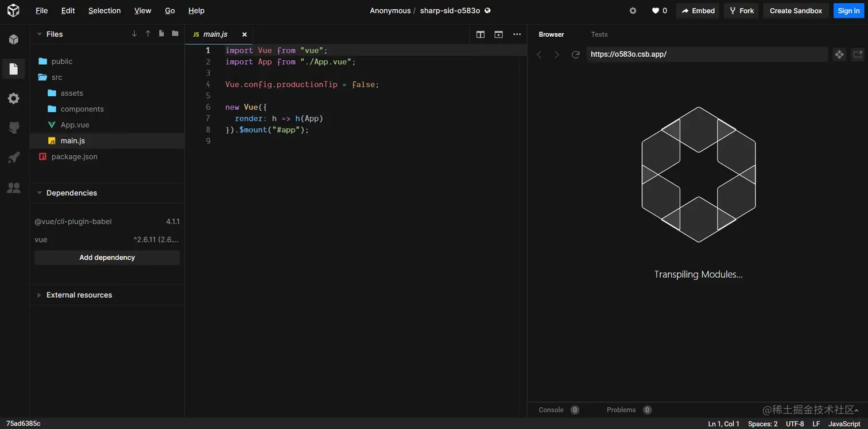Expand the External resources section

click(x=39, y=295)
